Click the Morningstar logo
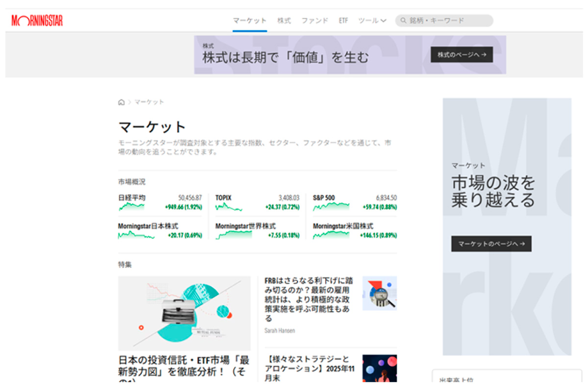This screenshot has height=392, width=588. click(x=37, y=21)
